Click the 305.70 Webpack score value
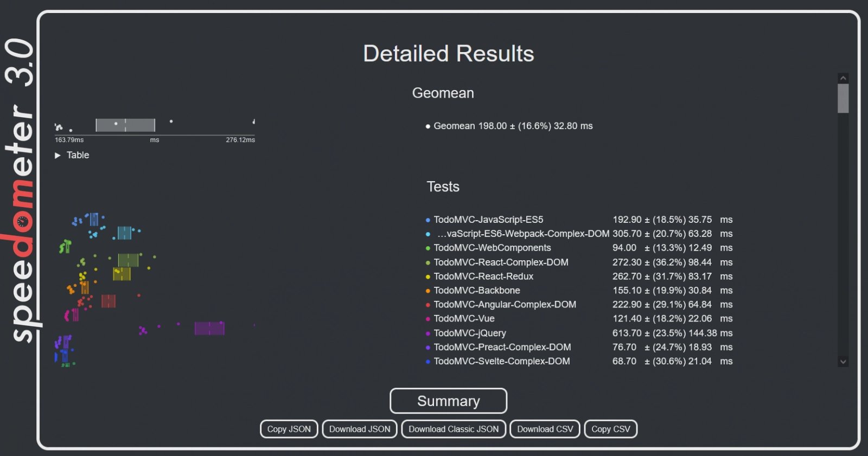 pos(627,234)
